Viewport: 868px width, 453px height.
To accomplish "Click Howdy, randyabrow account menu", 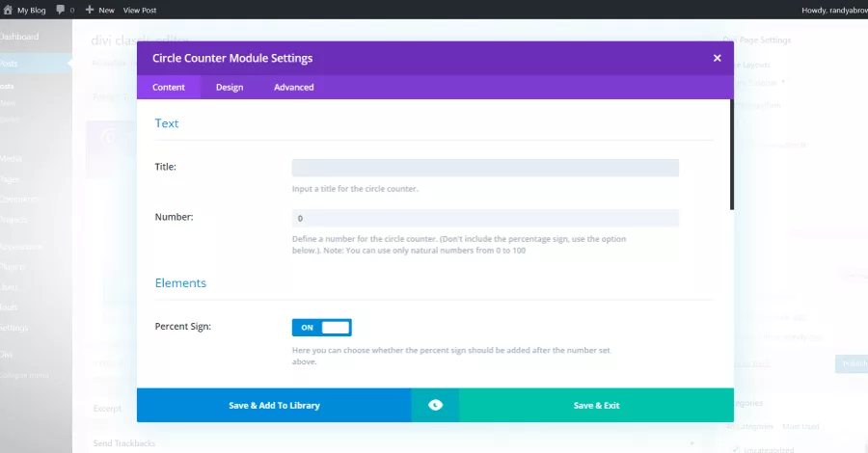I will pos(834,10).
